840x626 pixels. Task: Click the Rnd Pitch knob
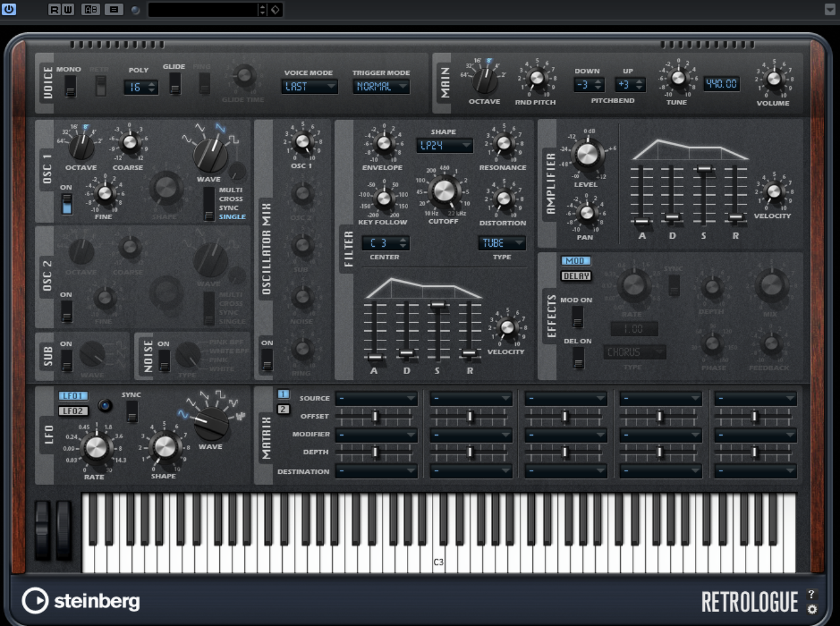click(537, 78)
